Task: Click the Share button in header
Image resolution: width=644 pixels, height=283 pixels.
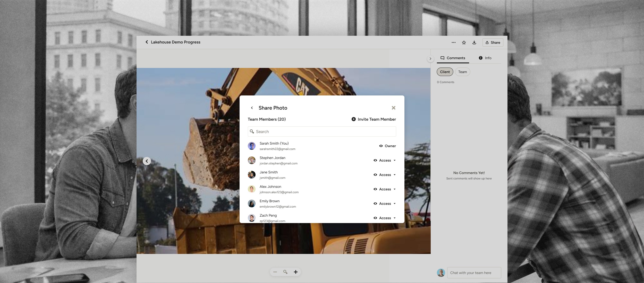Action: [x=493, y=42]
